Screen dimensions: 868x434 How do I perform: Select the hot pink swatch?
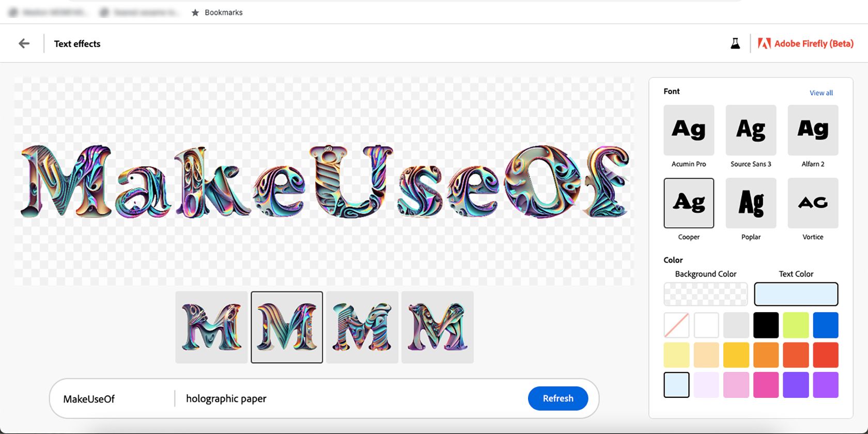(x=766, y=385)
